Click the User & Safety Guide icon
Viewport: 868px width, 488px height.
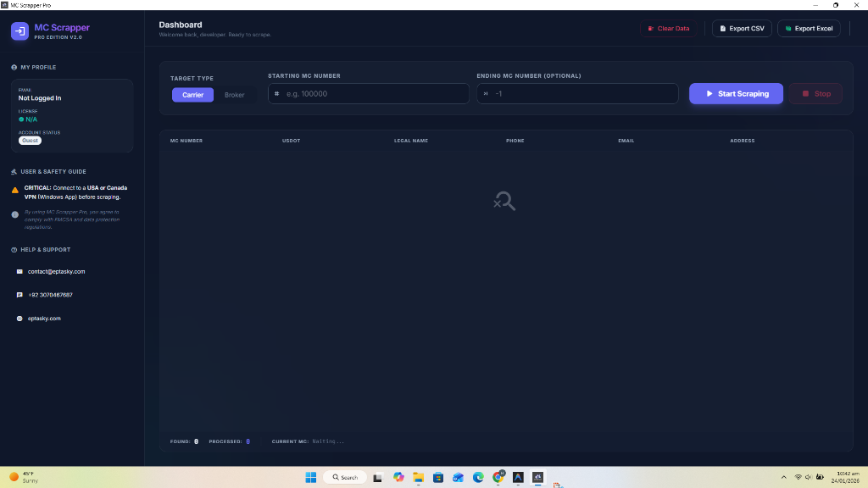[14, 172]
